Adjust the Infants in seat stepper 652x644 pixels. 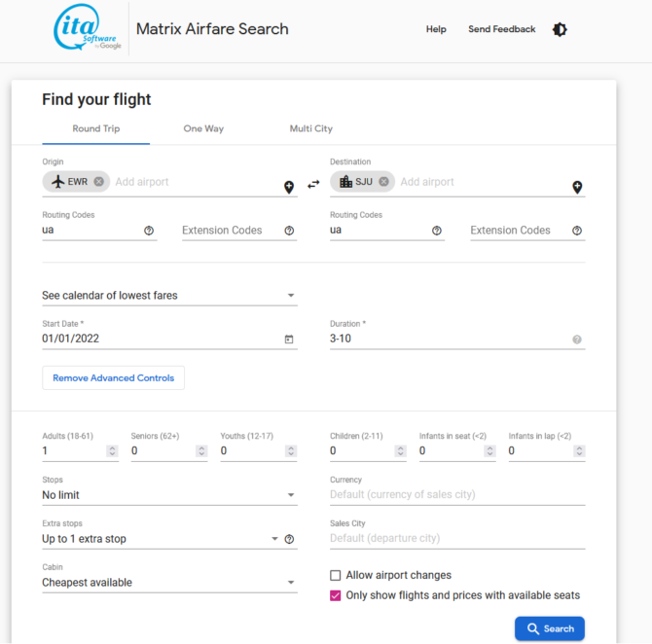click(x=489, y=451)
